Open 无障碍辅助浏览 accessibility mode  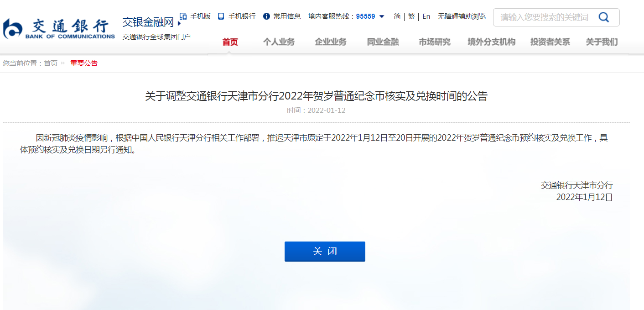pyautogui.click(x=462, y=16)
